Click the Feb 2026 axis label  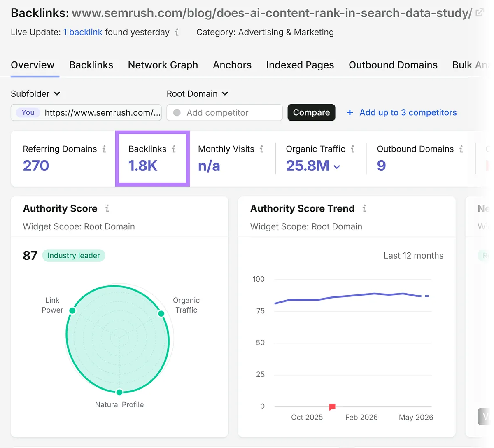pyautogui.click(x=361, y=417)
